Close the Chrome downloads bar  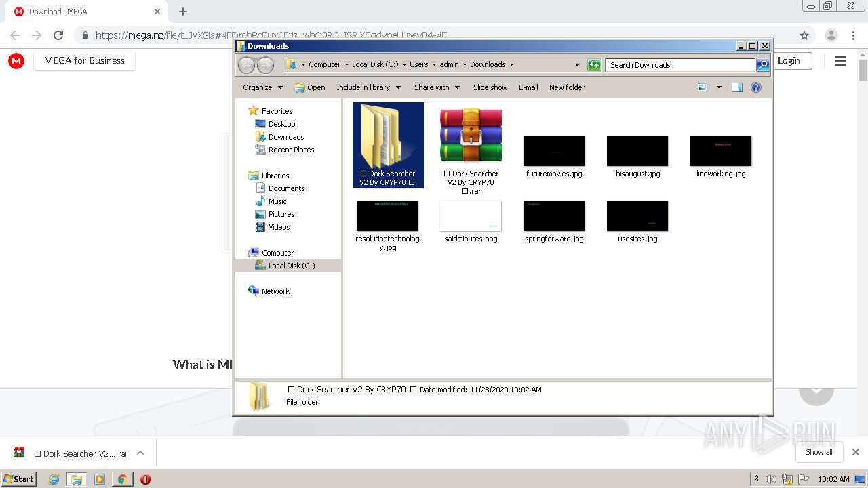[856, 452]
